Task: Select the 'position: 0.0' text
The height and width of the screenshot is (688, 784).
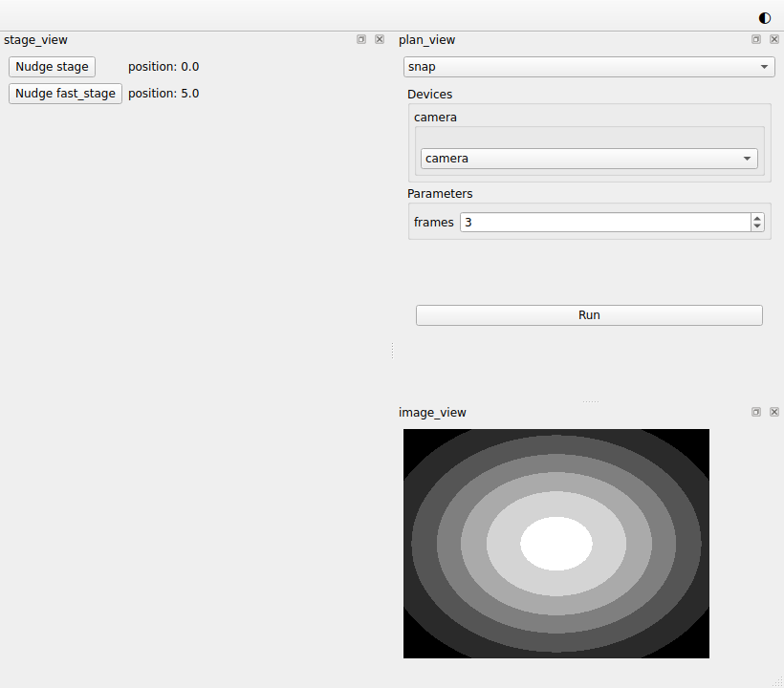Action: [x=163, y=67]
